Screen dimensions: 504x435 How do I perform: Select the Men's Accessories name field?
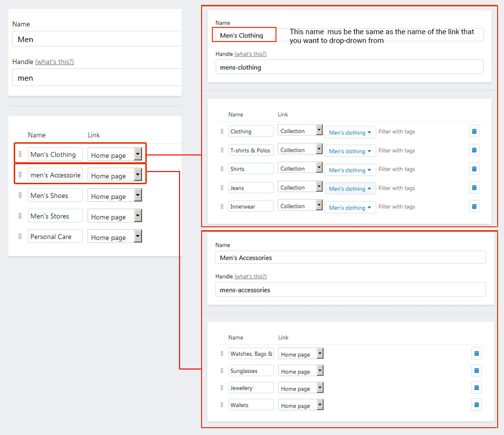350,258
